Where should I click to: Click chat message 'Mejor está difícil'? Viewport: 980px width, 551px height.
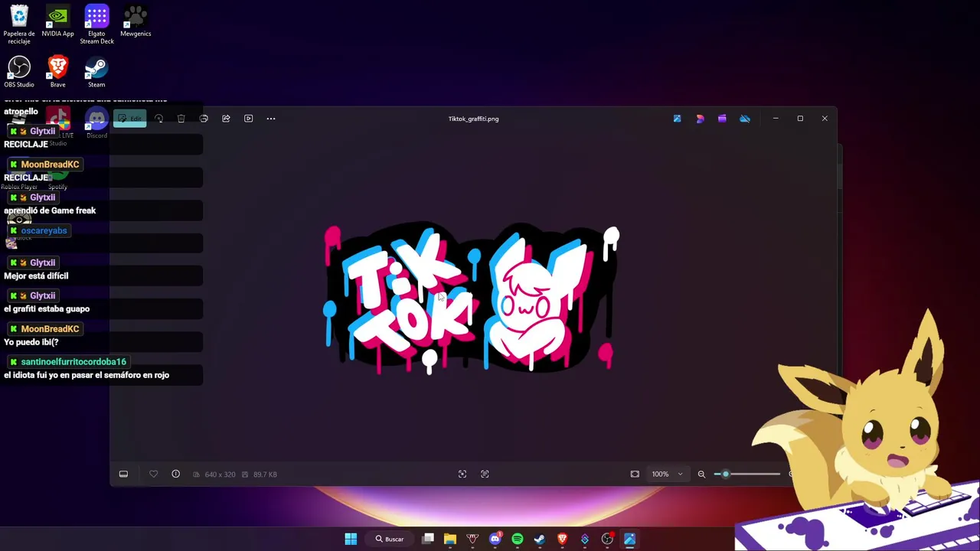click(36, 276)
